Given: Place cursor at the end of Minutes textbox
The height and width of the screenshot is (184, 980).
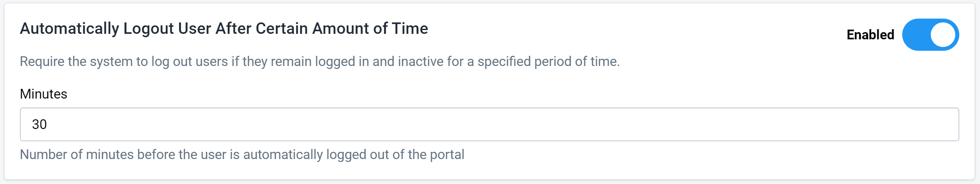Looking at the screenshot, I should pos(930,124).
